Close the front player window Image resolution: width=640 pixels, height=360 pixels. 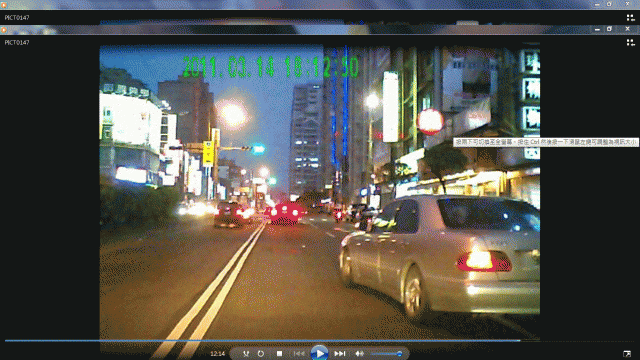(x=627, y=29)
